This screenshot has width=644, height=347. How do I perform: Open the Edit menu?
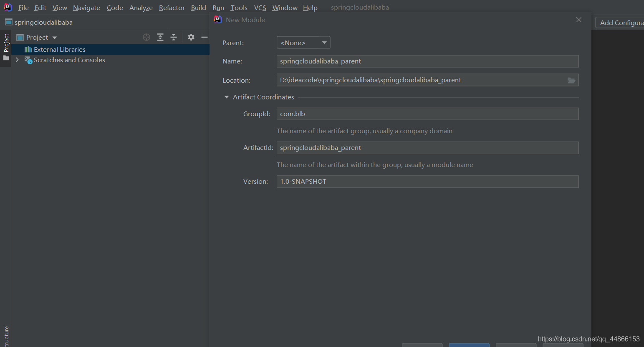(40, 8)
